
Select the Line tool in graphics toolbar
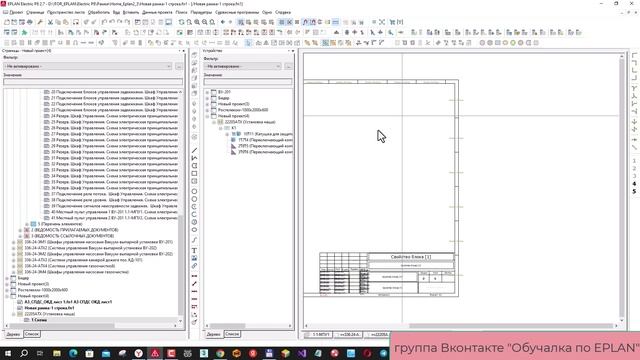[194, 151]
